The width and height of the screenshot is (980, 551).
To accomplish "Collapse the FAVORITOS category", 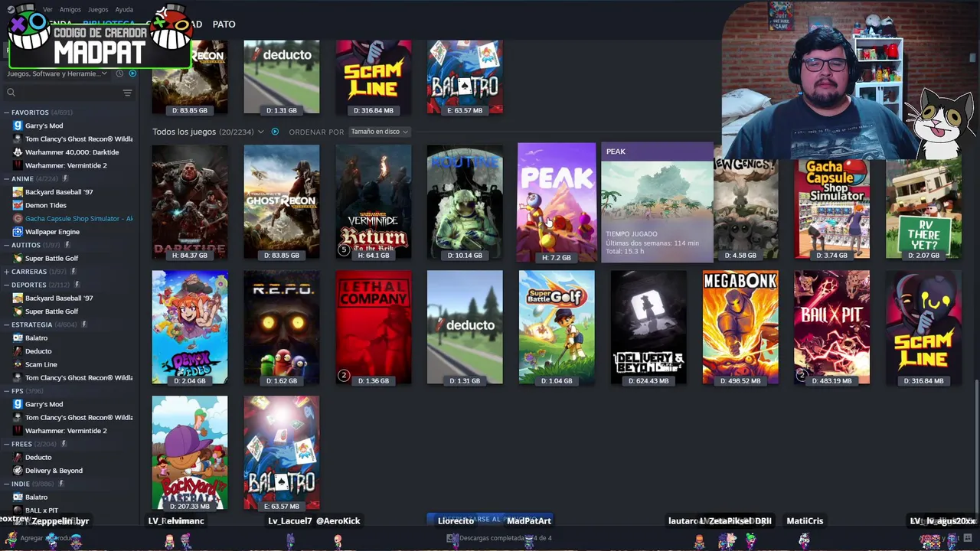I will pyautogui.click(x=7, y=112).
